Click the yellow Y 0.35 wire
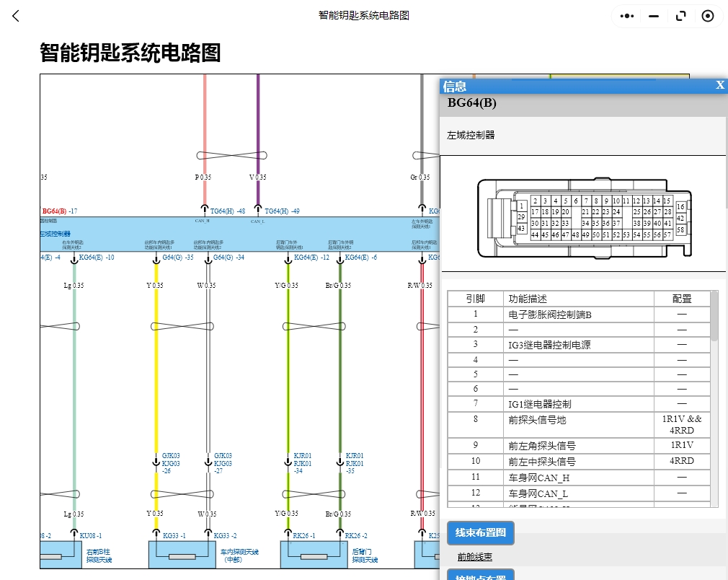This screenshot has height=580, width=728. coord(156,372)
